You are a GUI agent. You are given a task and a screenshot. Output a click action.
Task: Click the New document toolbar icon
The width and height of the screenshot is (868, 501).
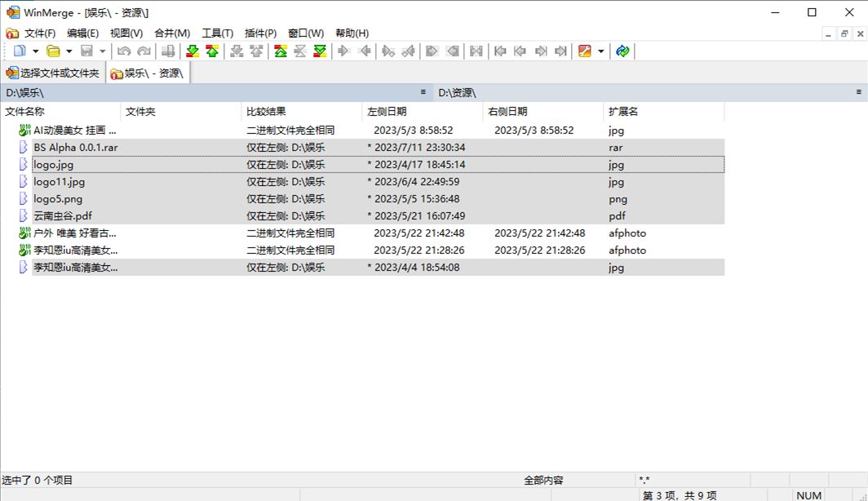click(20, 51)
